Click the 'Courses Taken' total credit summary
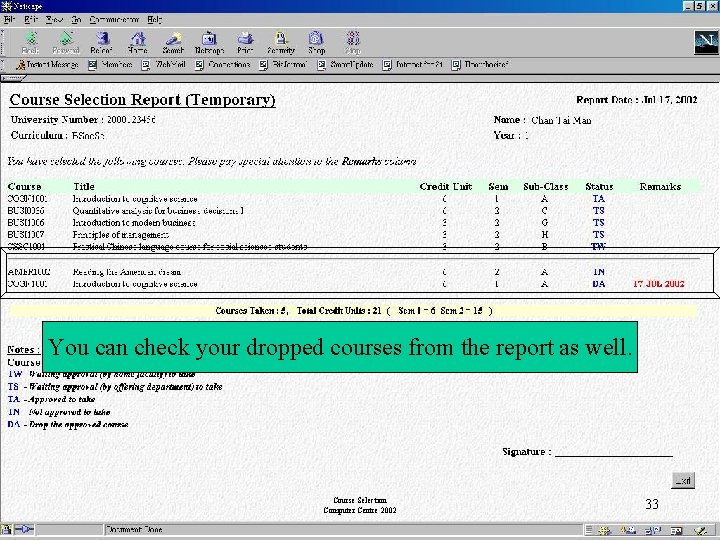This screenshot has height=540, width=720. click(x=354, y=310)
